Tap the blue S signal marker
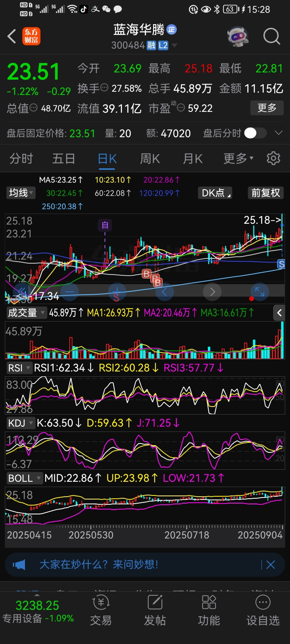 282,264
